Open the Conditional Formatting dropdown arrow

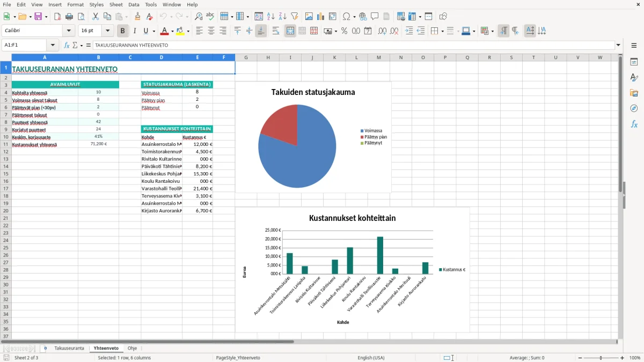click(492, 31)
